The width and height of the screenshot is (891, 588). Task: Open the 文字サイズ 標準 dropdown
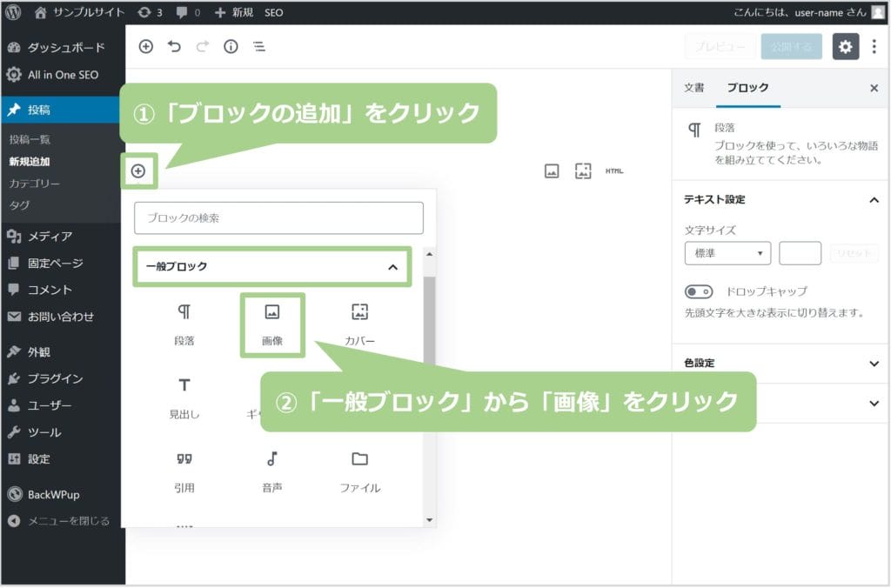(727, 253)
